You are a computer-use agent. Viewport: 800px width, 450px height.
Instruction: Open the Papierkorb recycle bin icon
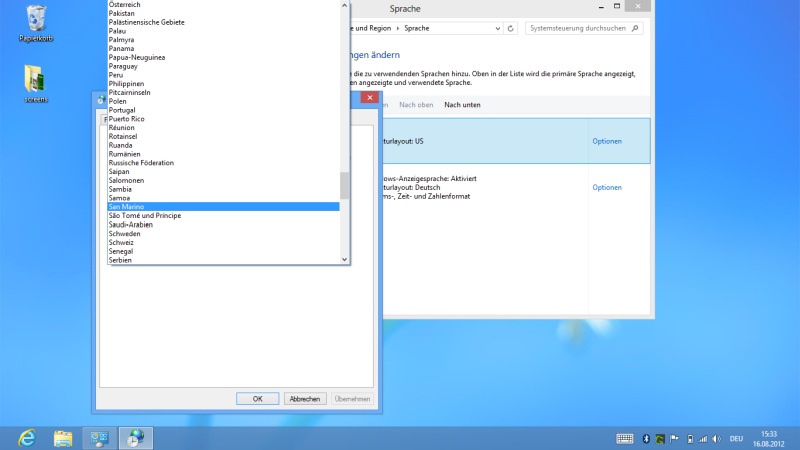tap(36, 23)
